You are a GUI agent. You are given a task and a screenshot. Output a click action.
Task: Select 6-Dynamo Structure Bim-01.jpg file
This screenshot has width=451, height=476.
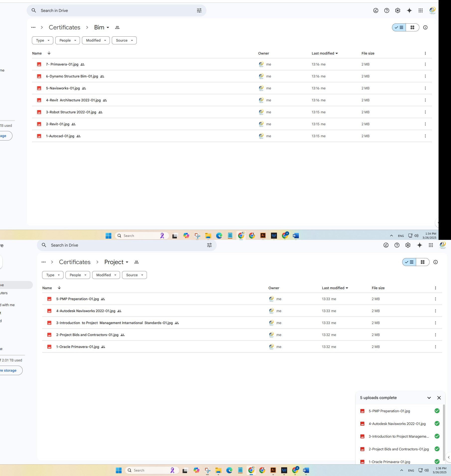click(x=232, y=76)
